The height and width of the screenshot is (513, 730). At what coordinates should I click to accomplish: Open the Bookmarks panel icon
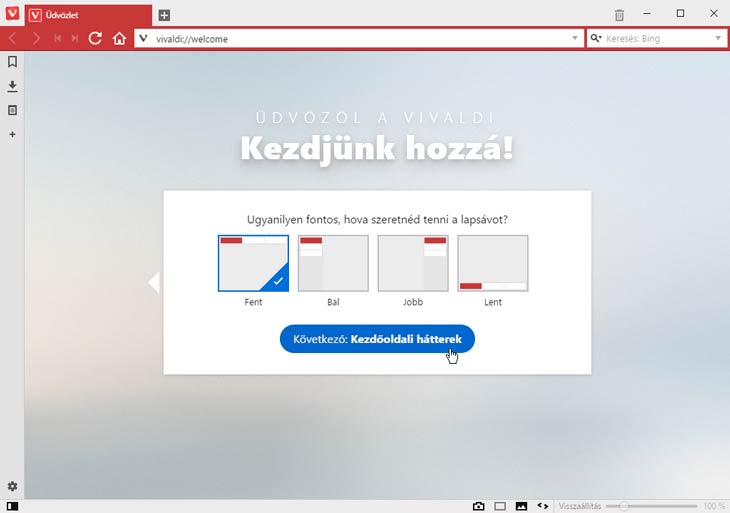click(12, 62)
